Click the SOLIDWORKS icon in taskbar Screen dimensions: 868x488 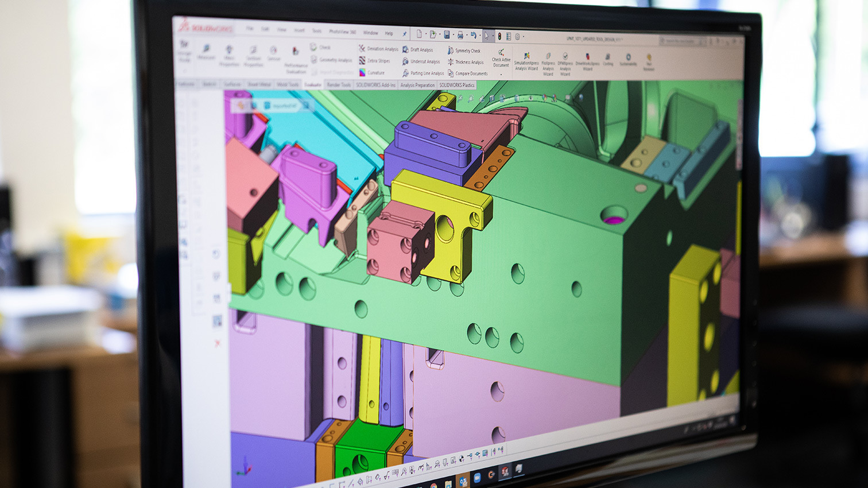505,472
